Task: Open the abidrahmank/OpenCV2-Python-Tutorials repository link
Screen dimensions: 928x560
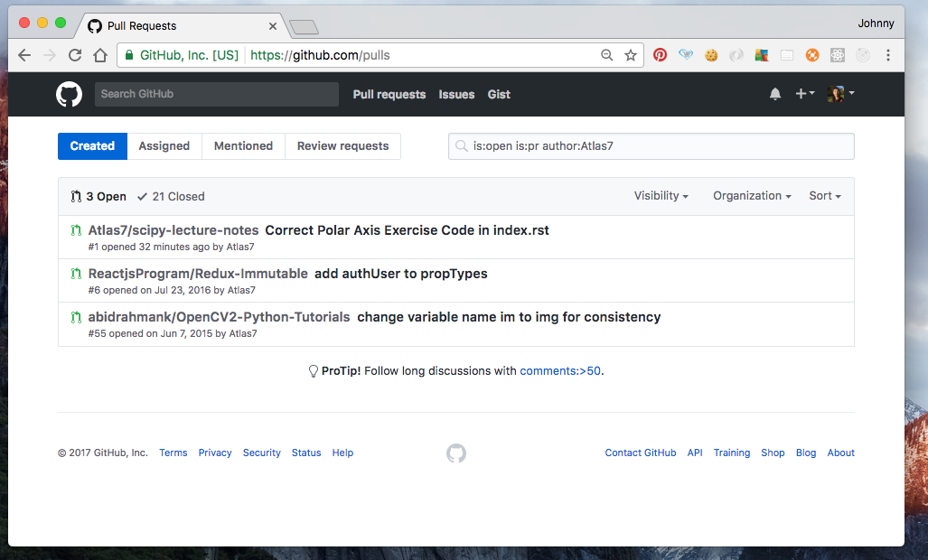Action: click(x=219, y=317)
